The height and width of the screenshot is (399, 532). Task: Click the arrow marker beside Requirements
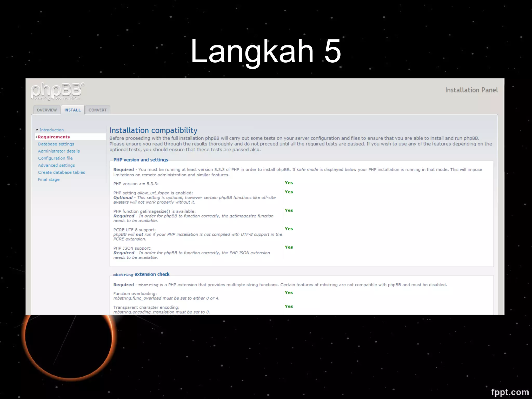[37, 137]
